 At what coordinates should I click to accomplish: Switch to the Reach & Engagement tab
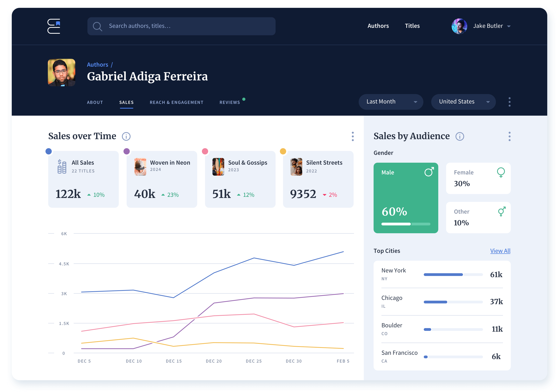176,102
